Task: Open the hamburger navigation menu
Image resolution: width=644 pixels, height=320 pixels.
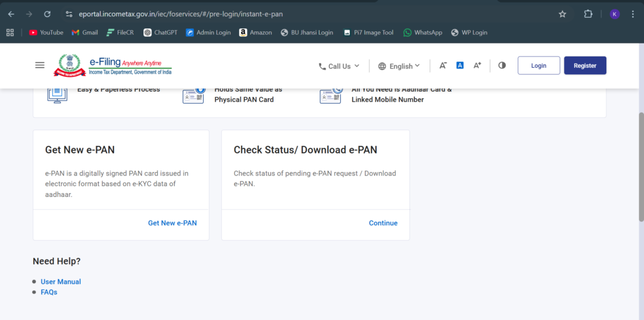Action: click(40, 65)
